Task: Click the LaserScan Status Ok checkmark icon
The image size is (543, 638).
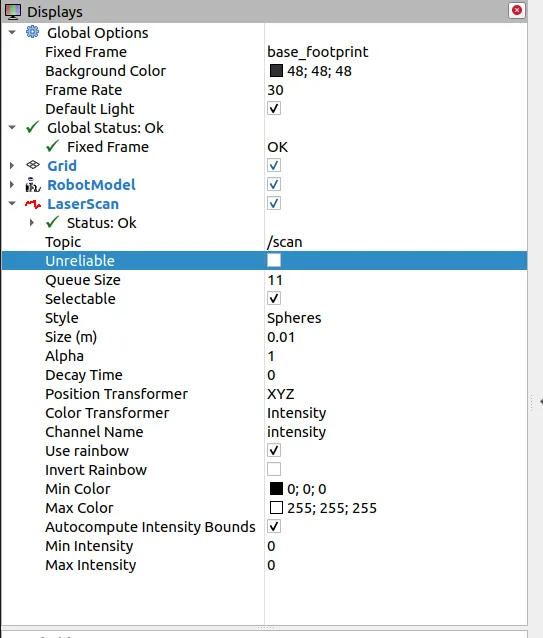Action: pos(52,222)
